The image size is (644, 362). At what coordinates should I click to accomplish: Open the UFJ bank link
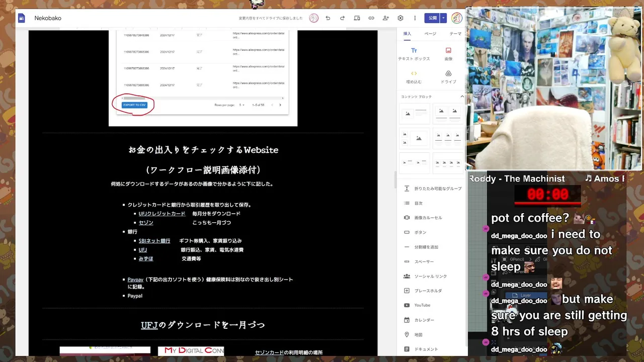coord(143,250)
